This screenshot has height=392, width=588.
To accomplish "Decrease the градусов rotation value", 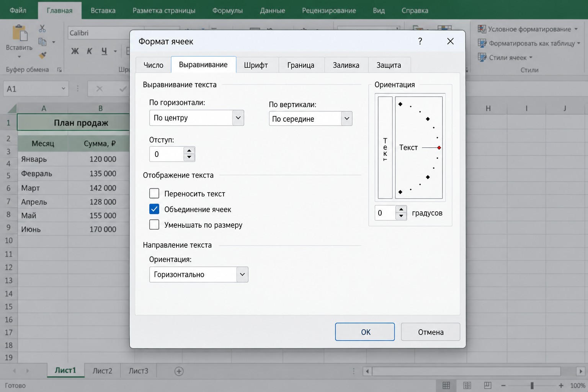I will point(401,216).
